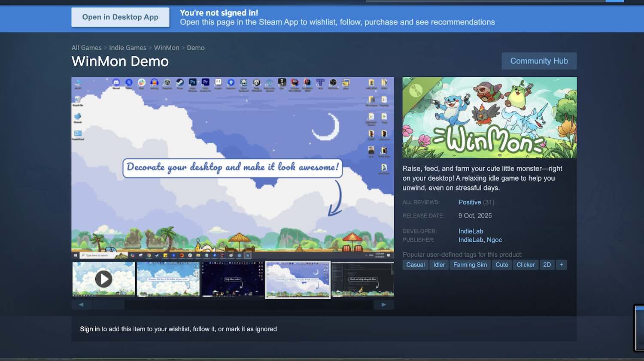Click the left scroll arrow under thumbnails
644x361 pixels.
(81, 305)
